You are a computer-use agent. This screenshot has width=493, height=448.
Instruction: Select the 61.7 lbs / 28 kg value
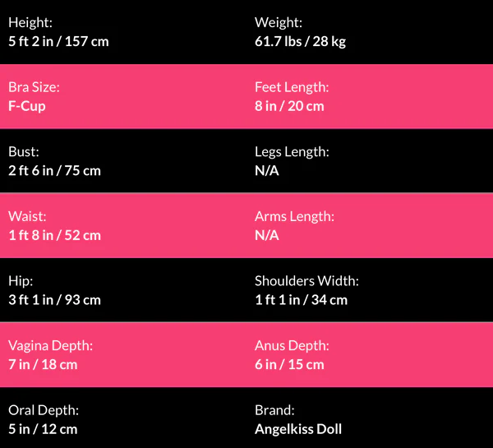point(300,41)
